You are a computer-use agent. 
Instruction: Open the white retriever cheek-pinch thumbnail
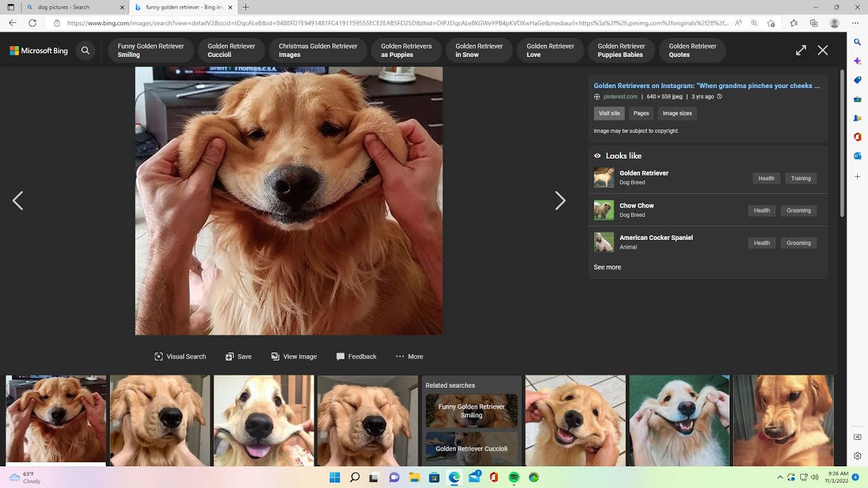679,420
